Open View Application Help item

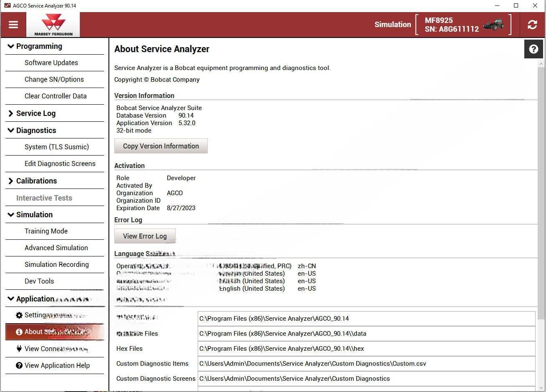tap(57, 366)
